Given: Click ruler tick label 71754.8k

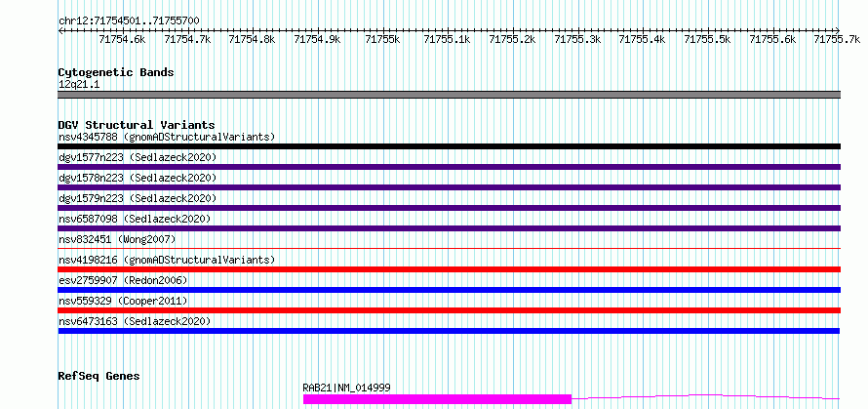Looking at the screenshot, I should 252,39.
